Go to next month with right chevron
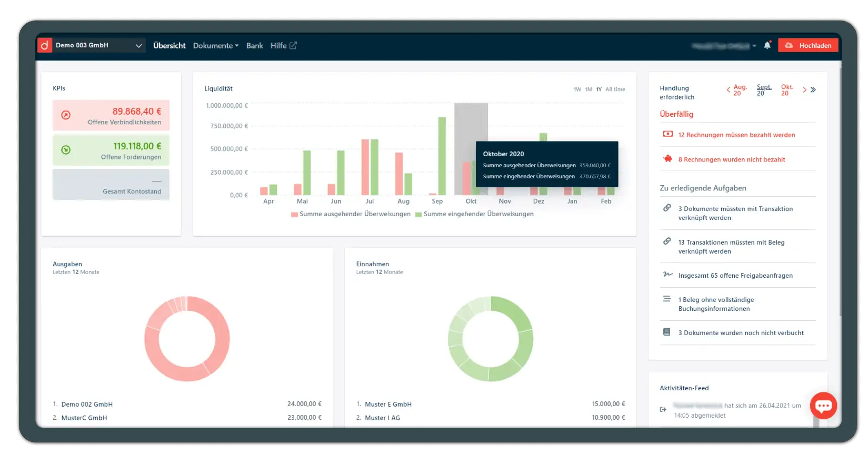The image size is (868, 455). coord(805,90)
